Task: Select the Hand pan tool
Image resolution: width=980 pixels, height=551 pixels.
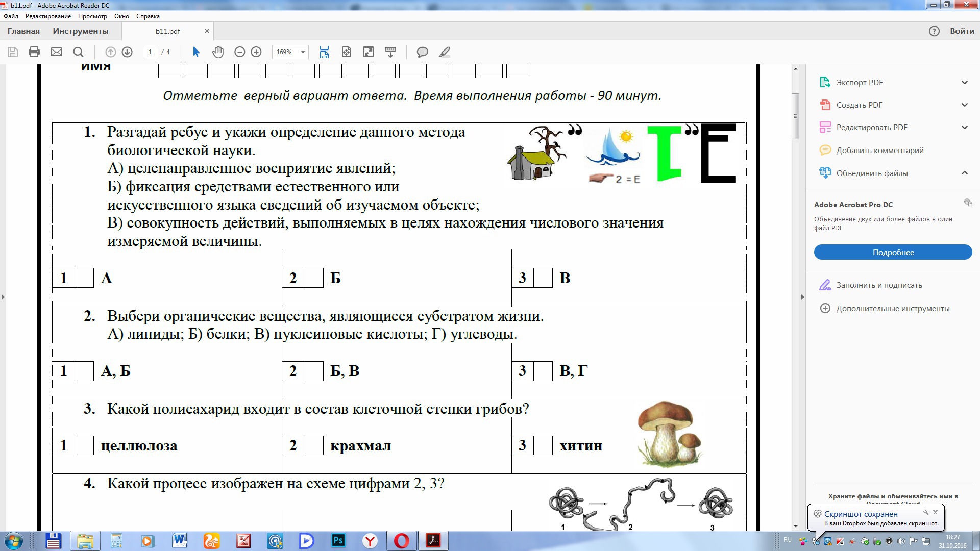Action: pos(218,52)
